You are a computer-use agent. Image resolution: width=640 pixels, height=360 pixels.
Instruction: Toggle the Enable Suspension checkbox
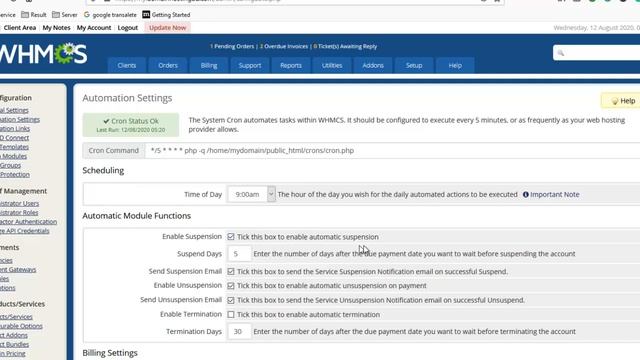pos(231,237)
